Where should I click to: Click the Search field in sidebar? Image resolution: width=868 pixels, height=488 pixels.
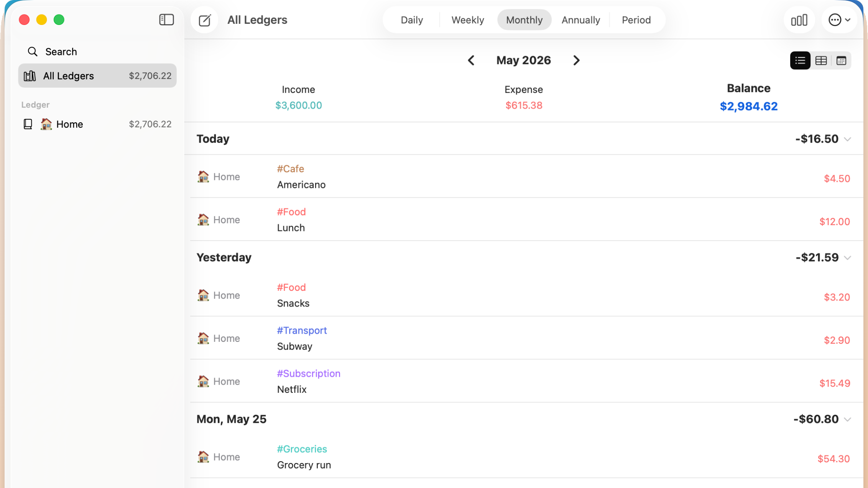(97, 51)
